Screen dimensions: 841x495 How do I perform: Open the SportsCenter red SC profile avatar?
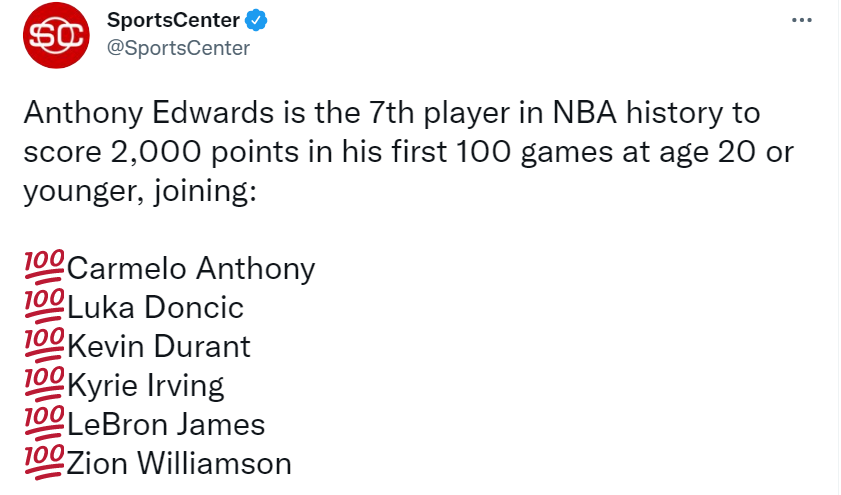click(56, 35)
